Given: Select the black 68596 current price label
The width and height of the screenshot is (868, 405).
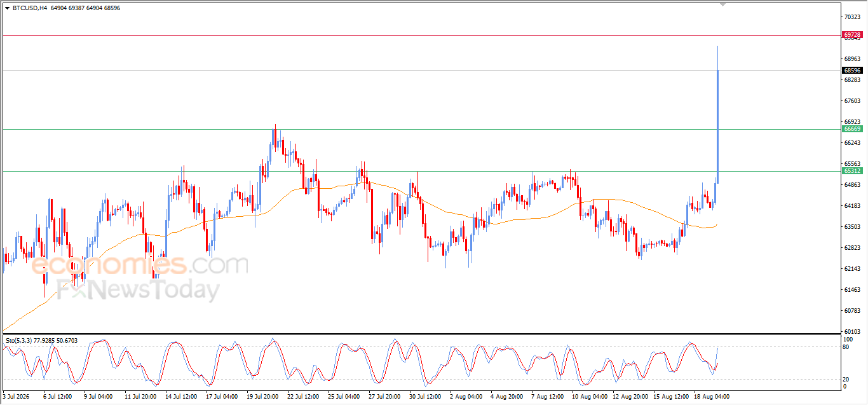Looking at the screenshot, I should (852, 71).
